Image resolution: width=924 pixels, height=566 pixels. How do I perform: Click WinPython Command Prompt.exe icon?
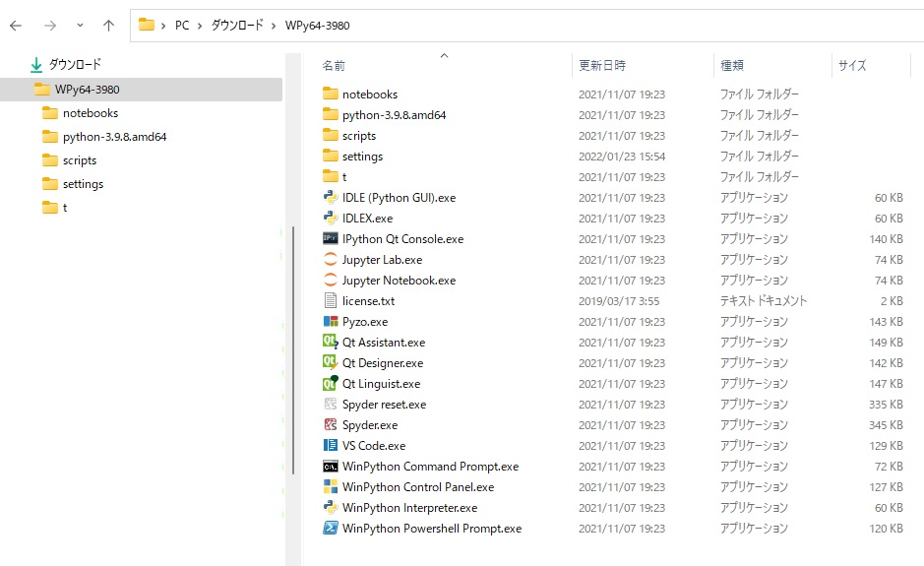331,467
